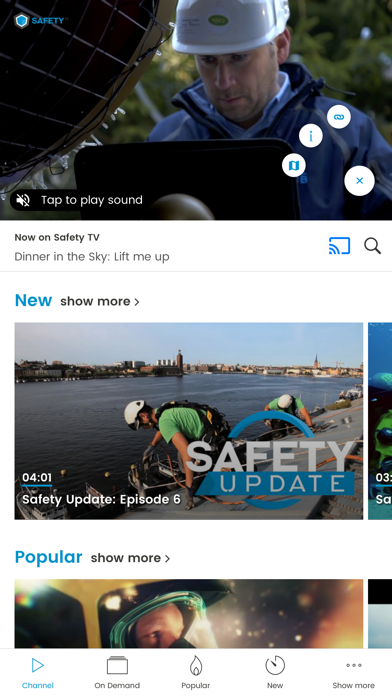Cast the video to a device
This screenshot has height=696, width=392.
click(x=340, y=246)
